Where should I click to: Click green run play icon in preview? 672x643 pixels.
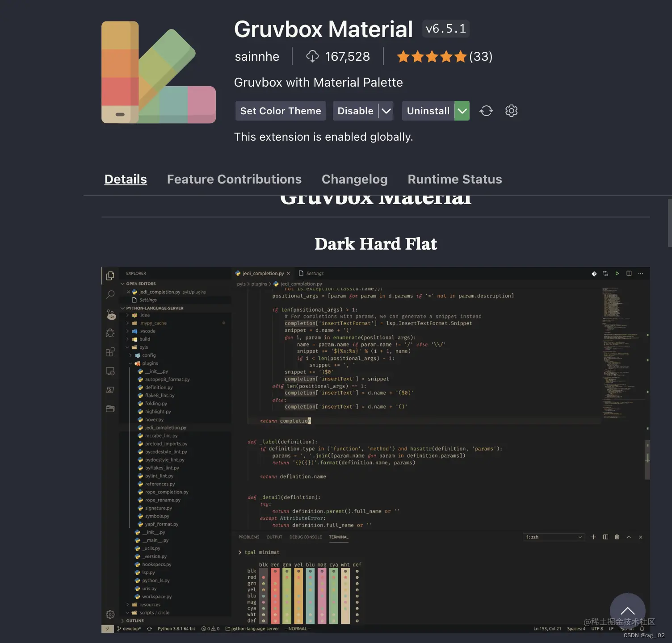pyautogui.click(x=617, y=274)
